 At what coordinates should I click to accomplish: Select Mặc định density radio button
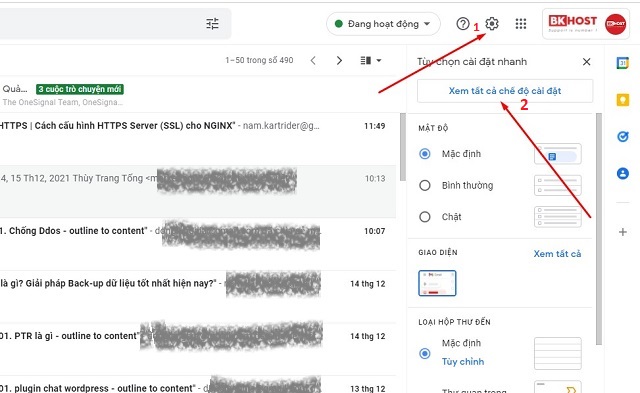click(424, 154)
